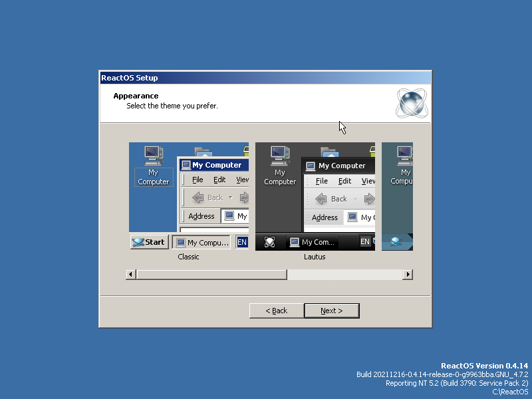Click the EN language indicator in Classic preview
The width and height of the screenshot is (532, 399).
[242, 241]
